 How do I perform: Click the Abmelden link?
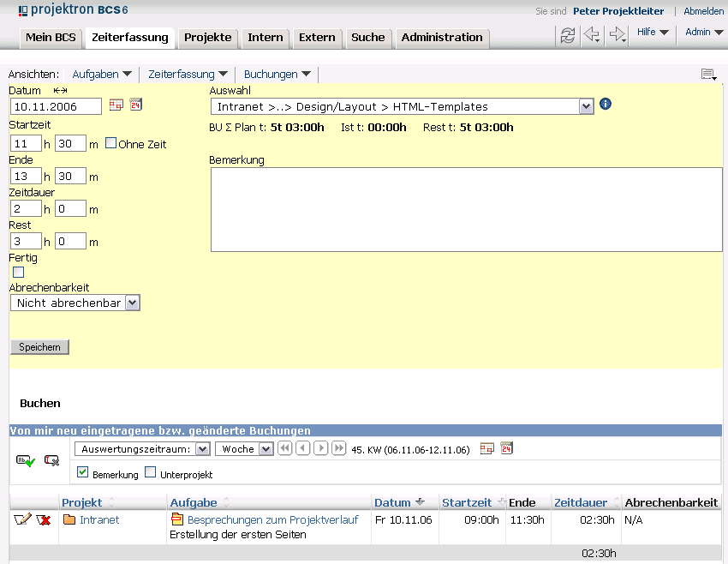click(703, 11)
